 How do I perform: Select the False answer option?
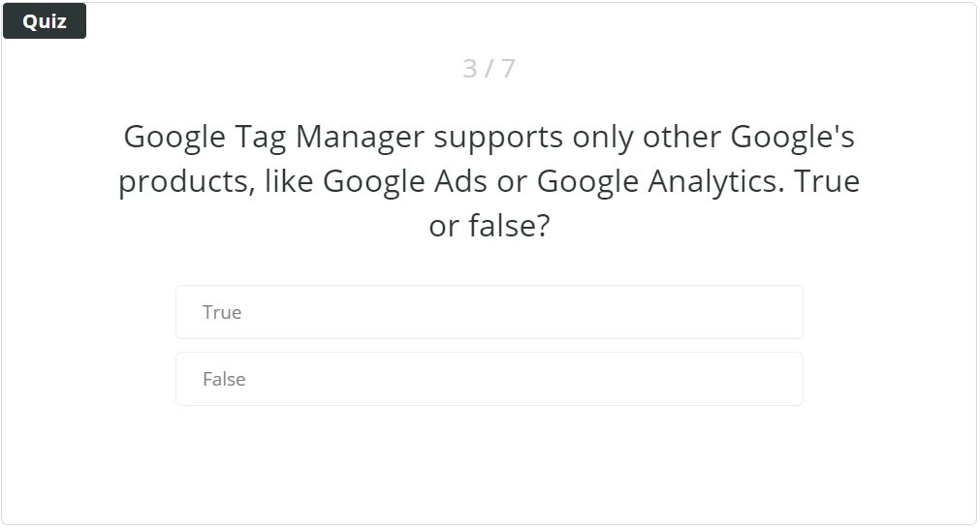click(x=490, y=379)
